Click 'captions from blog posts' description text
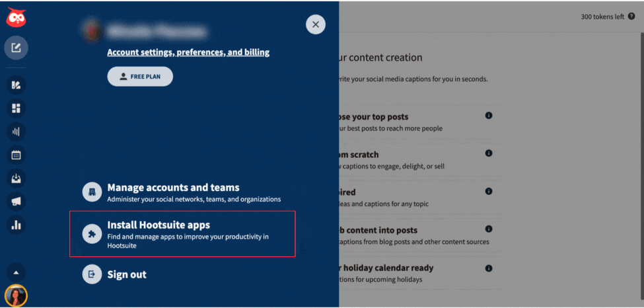Screen dimensions: 644x308 414,242
